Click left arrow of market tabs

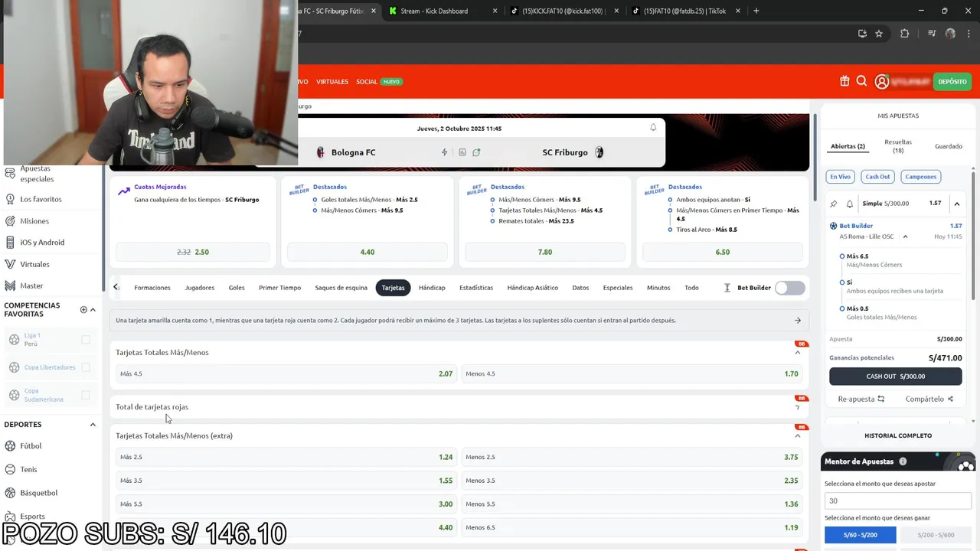click(116, 287)
